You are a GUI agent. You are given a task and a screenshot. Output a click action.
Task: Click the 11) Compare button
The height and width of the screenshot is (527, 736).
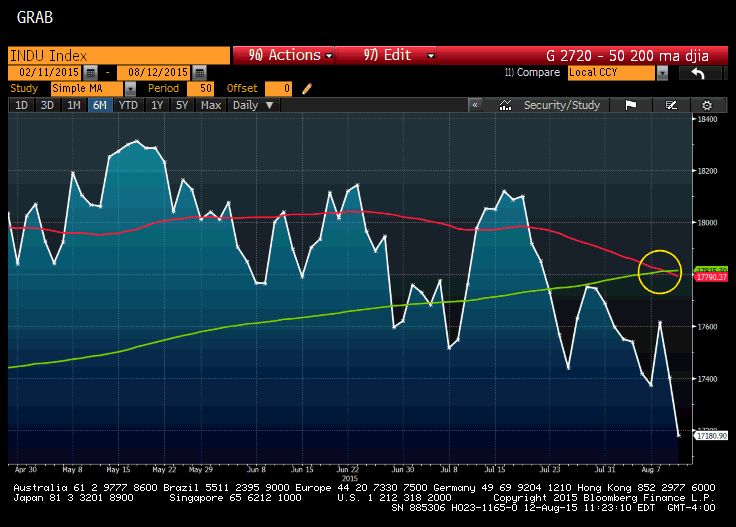point(532,73)
